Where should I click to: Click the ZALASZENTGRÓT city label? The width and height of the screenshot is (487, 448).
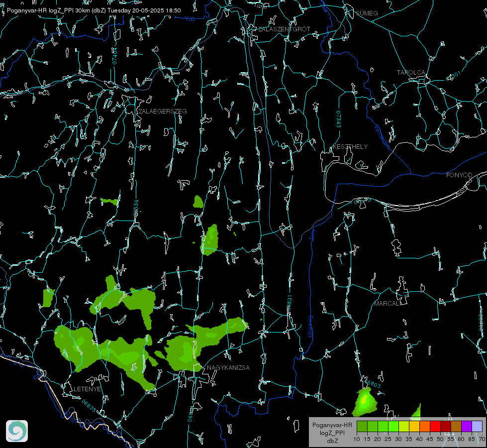[284, 29]
